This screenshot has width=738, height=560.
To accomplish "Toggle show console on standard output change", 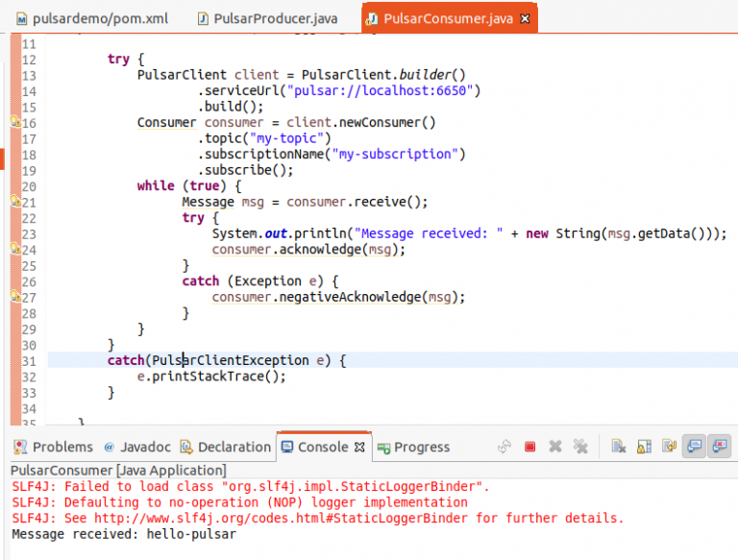I will (x=693, y=447).
